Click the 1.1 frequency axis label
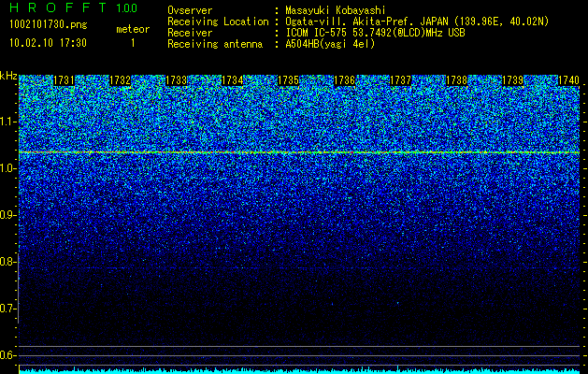The height and width of the screenshot is (374, 588). (7, 122)
